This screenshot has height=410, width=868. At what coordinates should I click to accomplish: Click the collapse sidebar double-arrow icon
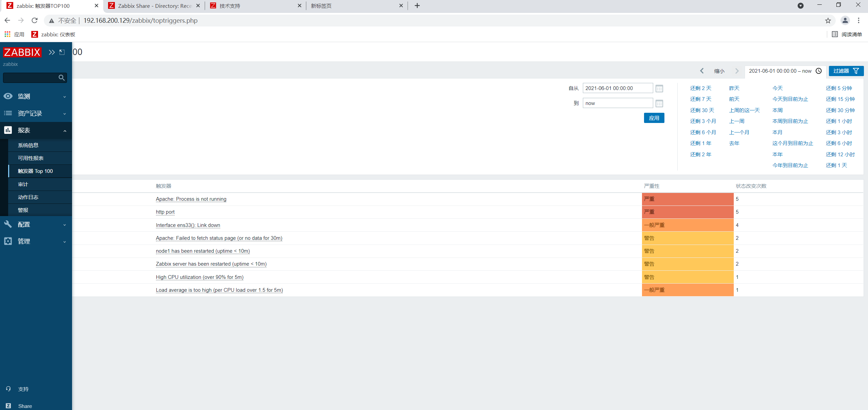[x=52, y=52]
